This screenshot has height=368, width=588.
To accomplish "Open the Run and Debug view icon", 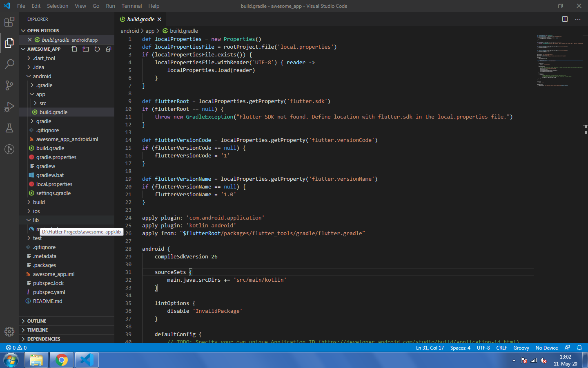I will (9, 106).
